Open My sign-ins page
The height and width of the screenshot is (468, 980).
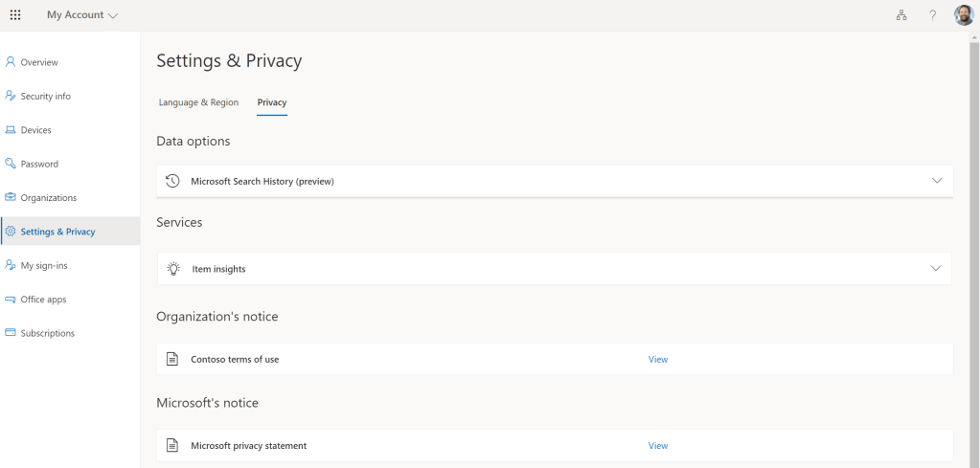tap(44, 265)
